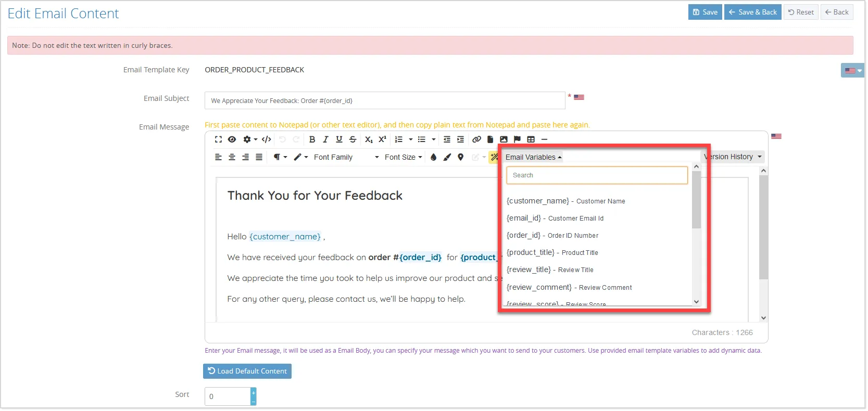Click Load Default Content button

point(247,371)
